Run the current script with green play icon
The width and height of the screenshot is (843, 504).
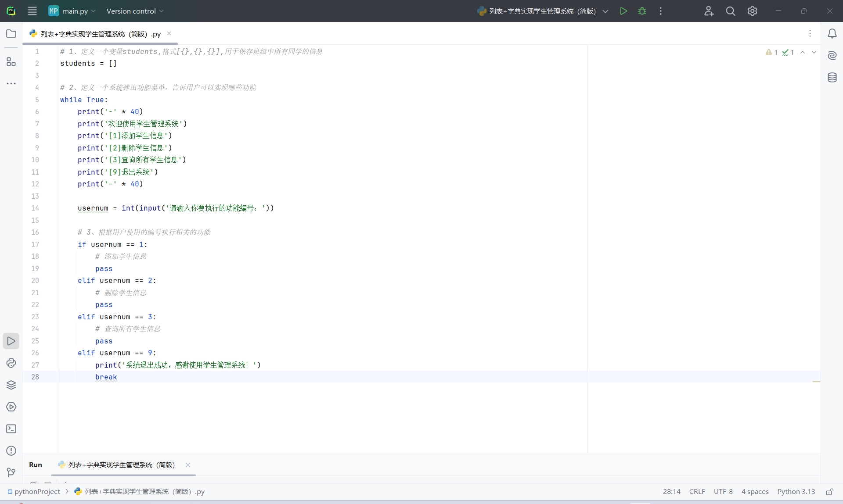coord(623,11)
